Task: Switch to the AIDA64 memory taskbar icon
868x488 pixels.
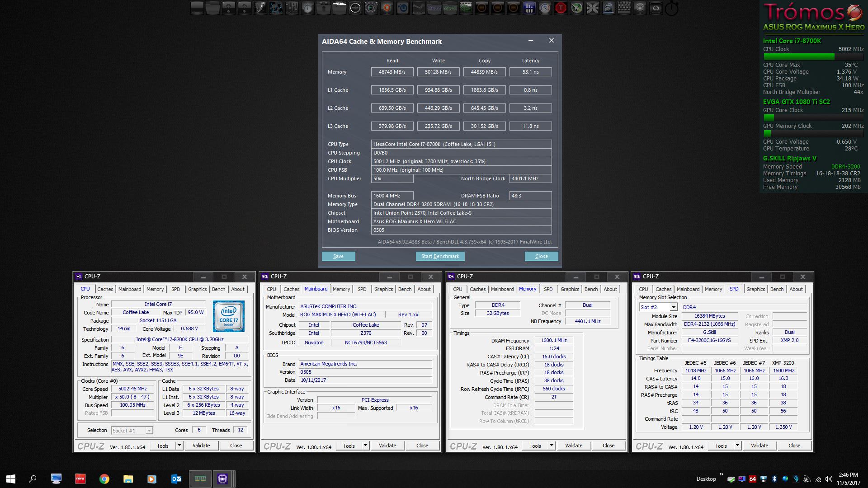Action: 200,479
